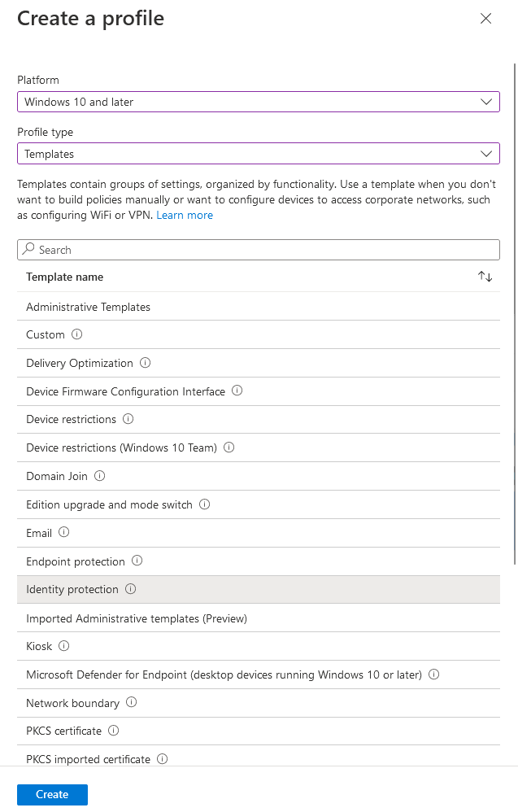Select Imported Administrative templates (Preview)
This screenshot has width=518, height=812.
(137, 618)
